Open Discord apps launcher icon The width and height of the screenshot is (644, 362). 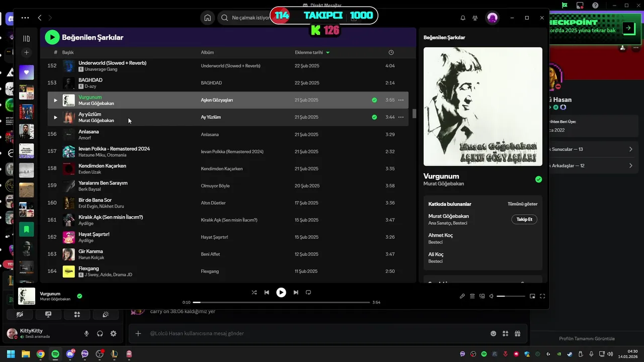pyautogui.click(x=505, y=333)
